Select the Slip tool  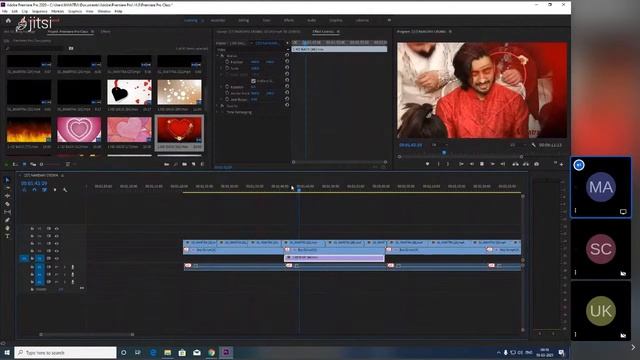[x=7, y=212]
